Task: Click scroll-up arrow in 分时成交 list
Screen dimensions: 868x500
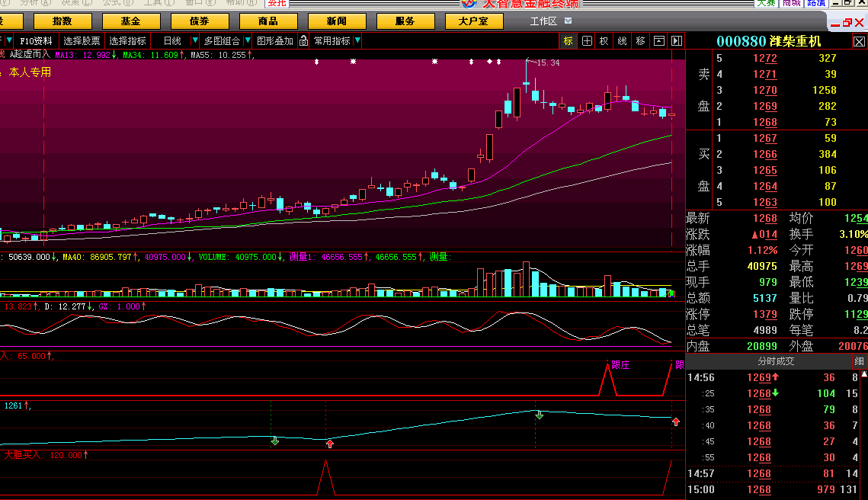Action: (864, 375)
